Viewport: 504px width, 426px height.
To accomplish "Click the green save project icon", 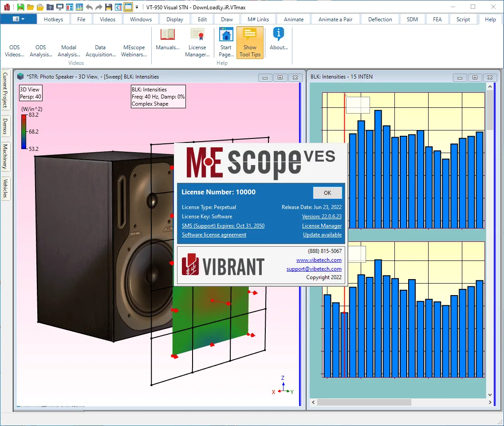I will tap(20, 7).
